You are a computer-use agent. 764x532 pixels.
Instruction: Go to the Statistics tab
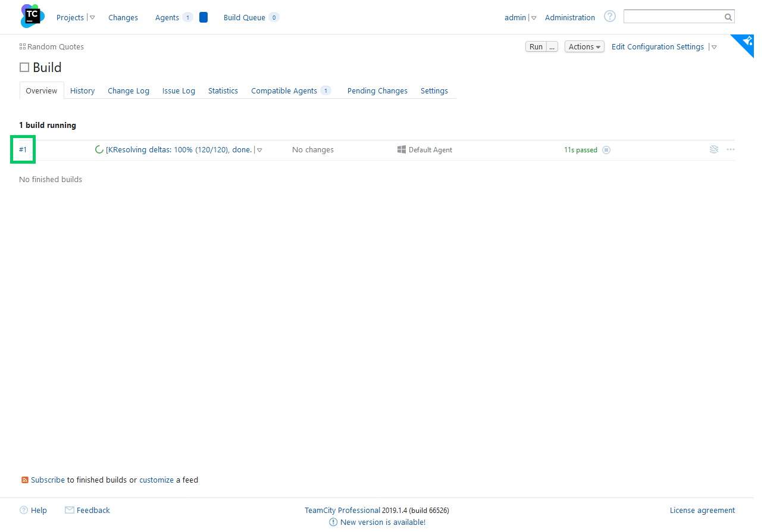pos(223,90)
